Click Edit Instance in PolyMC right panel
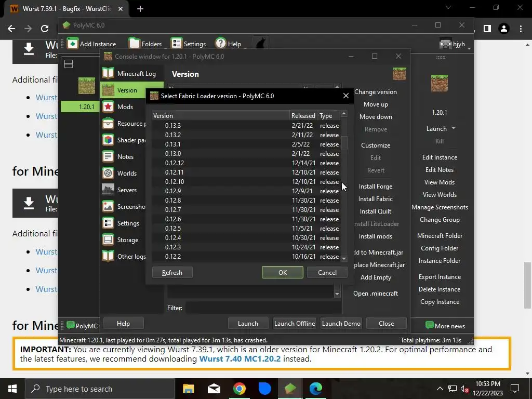This screenshot has width=532, height=399. [x=440, y=157]
